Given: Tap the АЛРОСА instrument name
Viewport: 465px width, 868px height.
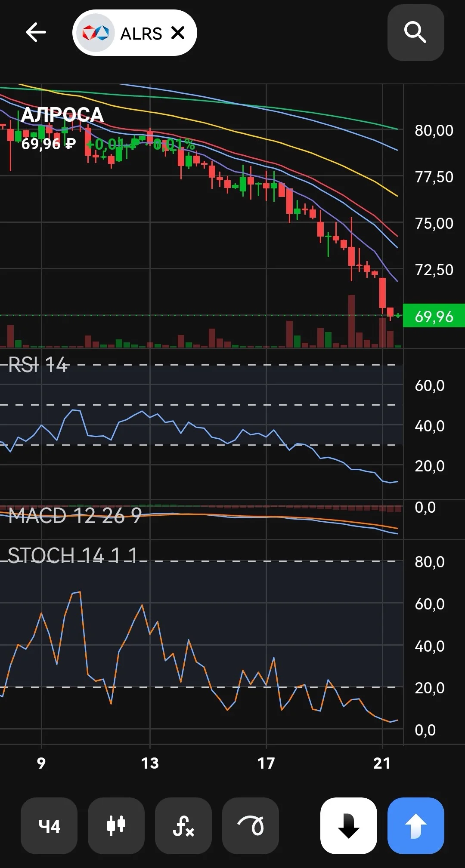Looking at the screenshot, I should pyautogui.click(x=62, y=115).
